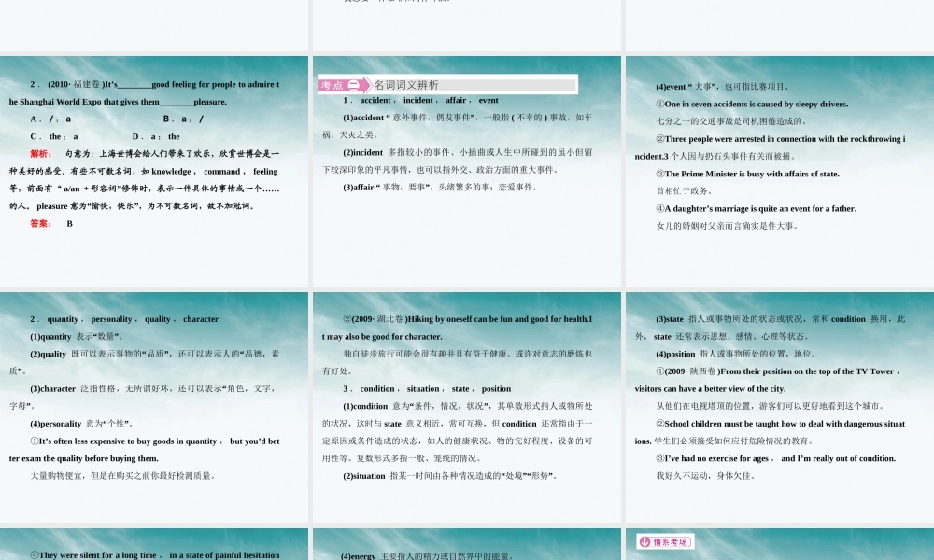Click answer option 'A. /; a'
This screenshot has width=934, height=560.
50,119
